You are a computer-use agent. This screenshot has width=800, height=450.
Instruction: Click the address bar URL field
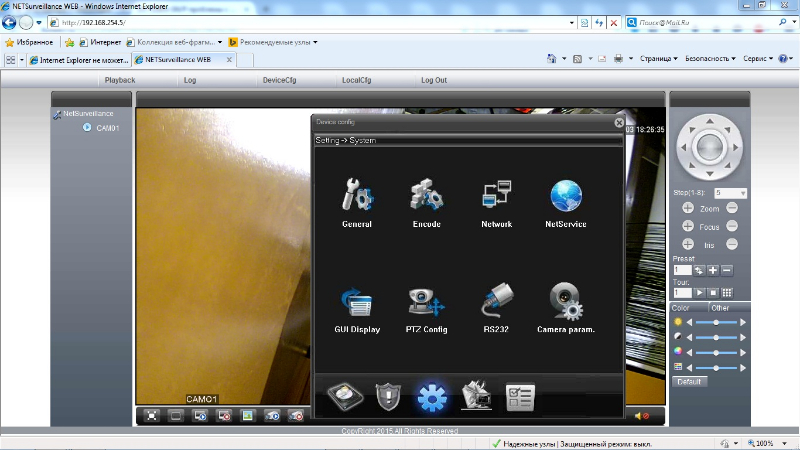311,22
